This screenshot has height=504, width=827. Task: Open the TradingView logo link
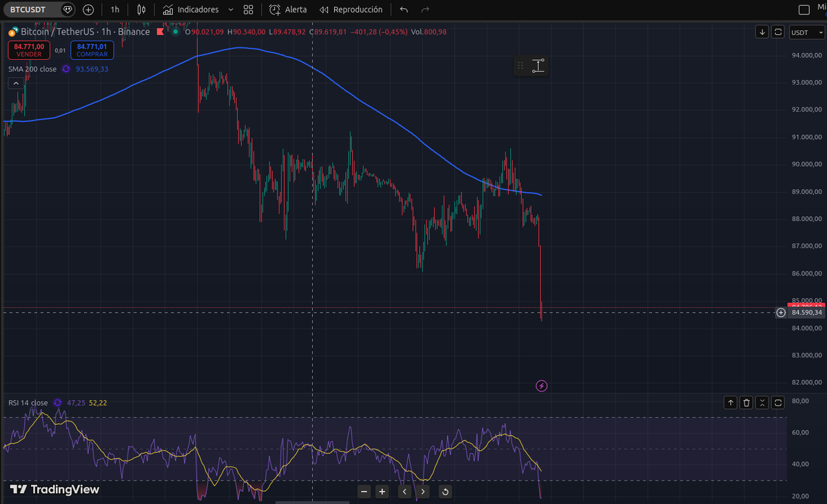click(x=55, y=490)
